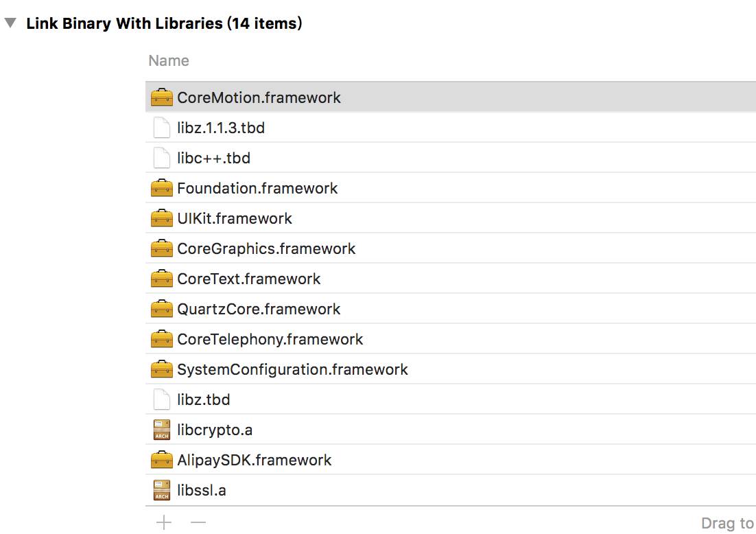Click the libz.1.1.3.tbd document icon
756x534 pixels.
(x=161, y=128)
